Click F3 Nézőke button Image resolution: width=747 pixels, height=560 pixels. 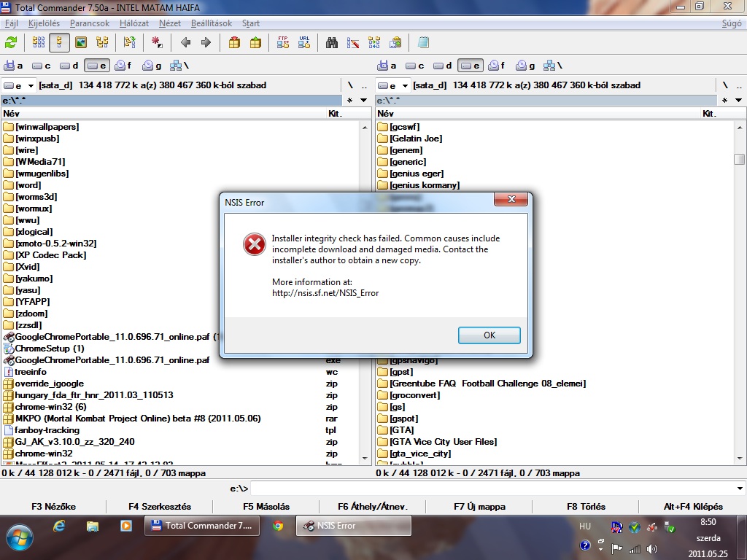(53, 507)
